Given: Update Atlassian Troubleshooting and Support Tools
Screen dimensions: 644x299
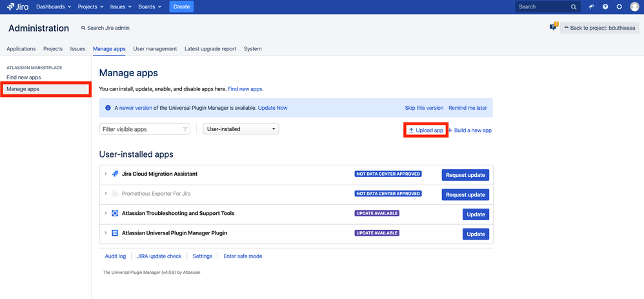Looking at the screenshot, I should point(476,214).
